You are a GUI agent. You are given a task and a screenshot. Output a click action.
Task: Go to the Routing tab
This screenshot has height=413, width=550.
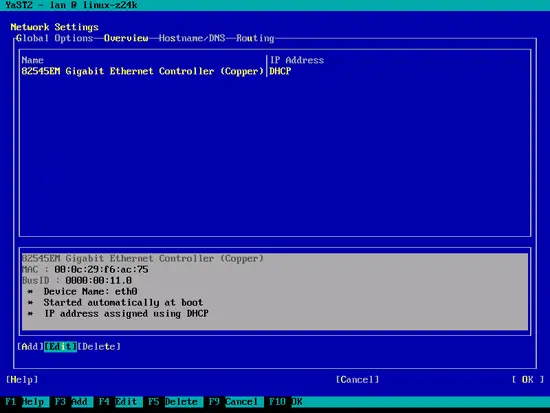(255, 38)
